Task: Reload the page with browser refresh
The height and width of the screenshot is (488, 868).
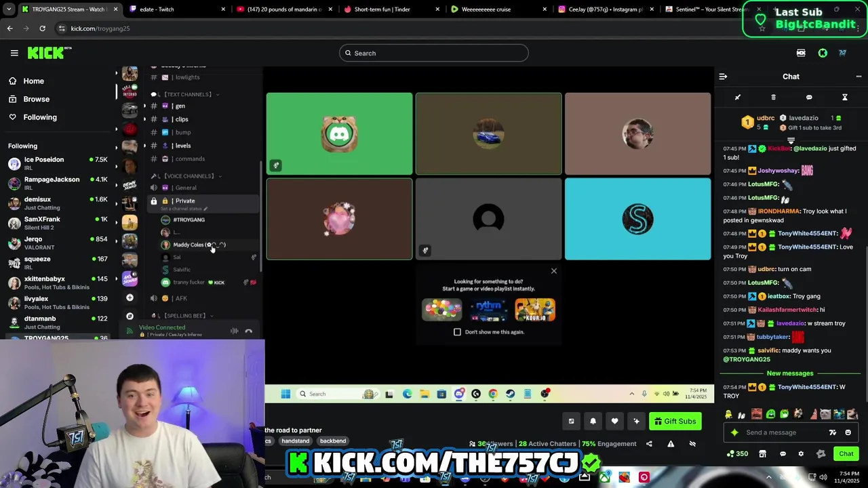Action: pos(42,28)
